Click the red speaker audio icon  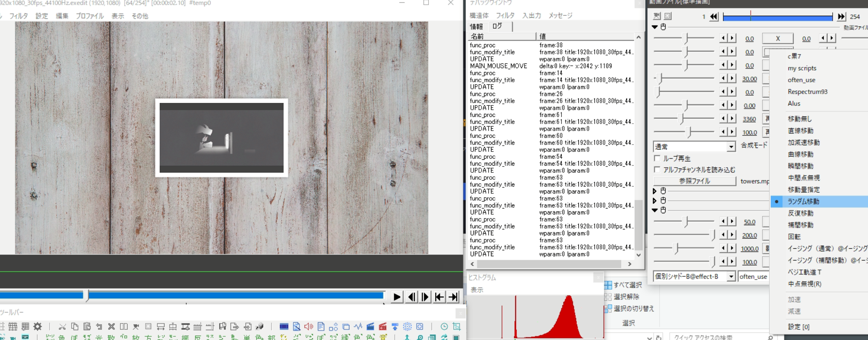point(308,326)
